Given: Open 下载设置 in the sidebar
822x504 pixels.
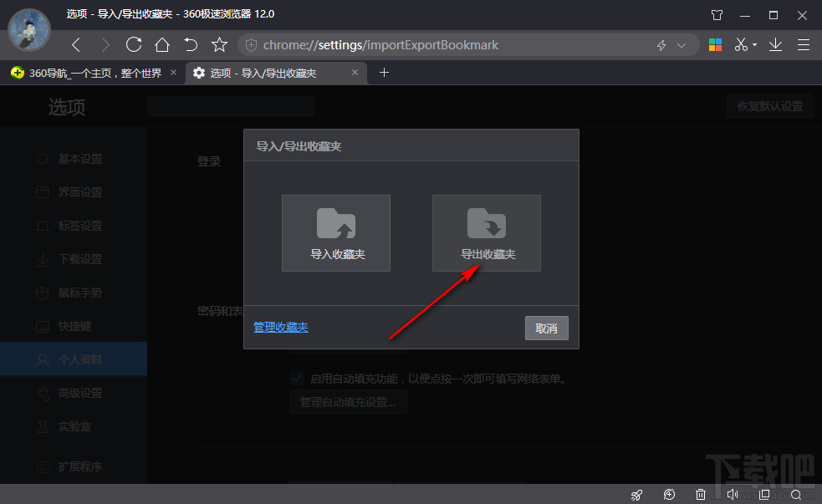Looking at the screenshot, I should [74, 259].
